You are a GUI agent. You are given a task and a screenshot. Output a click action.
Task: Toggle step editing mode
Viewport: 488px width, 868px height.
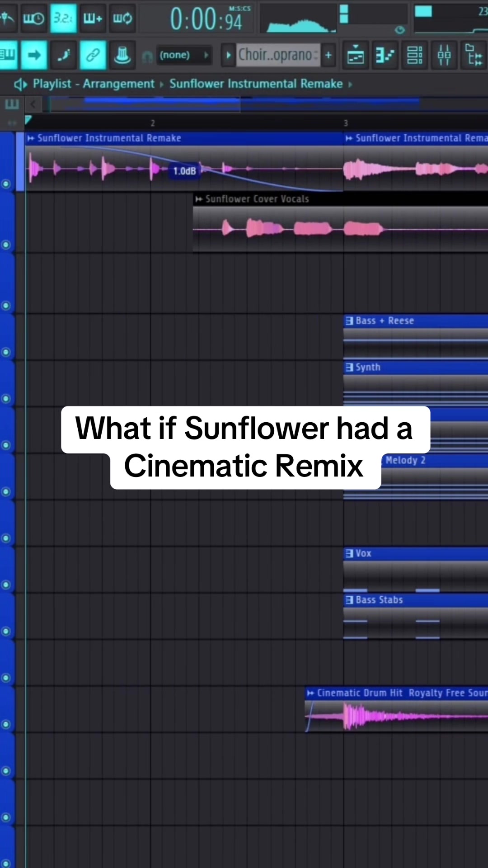coord(63,55)
